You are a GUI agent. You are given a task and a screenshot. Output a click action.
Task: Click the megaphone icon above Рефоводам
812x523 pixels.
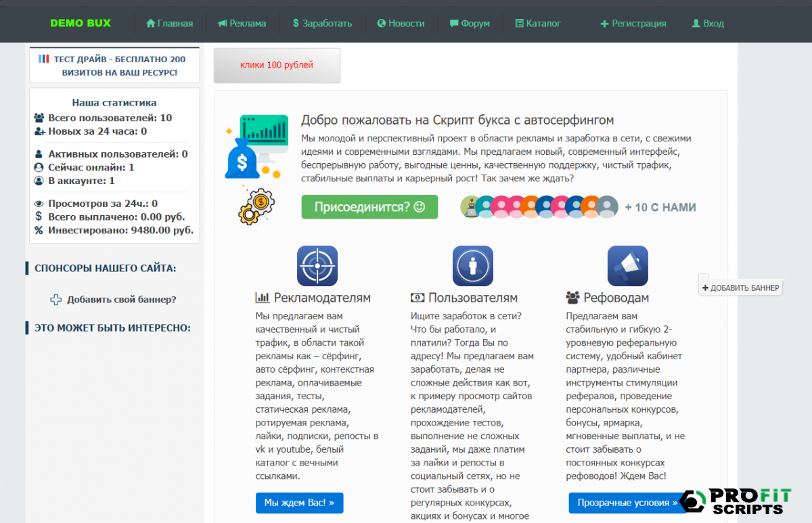(x=627, y=265)
